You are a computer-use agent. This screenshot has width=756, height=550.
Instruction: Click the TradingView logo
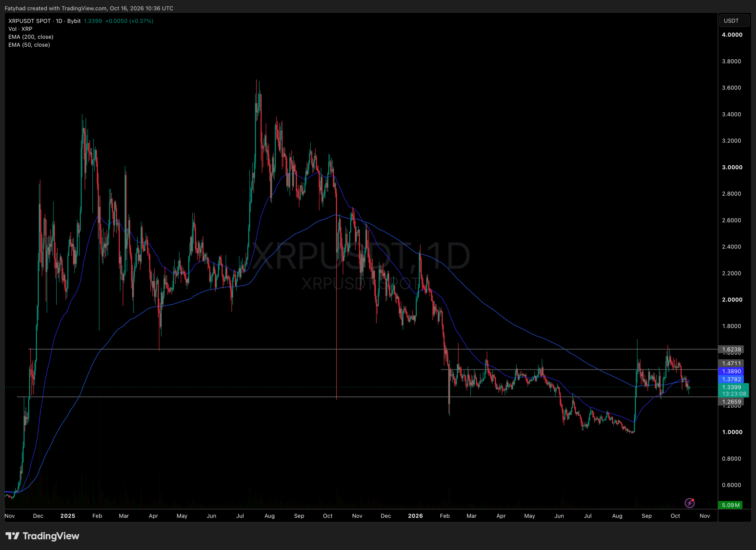(42, 536)
